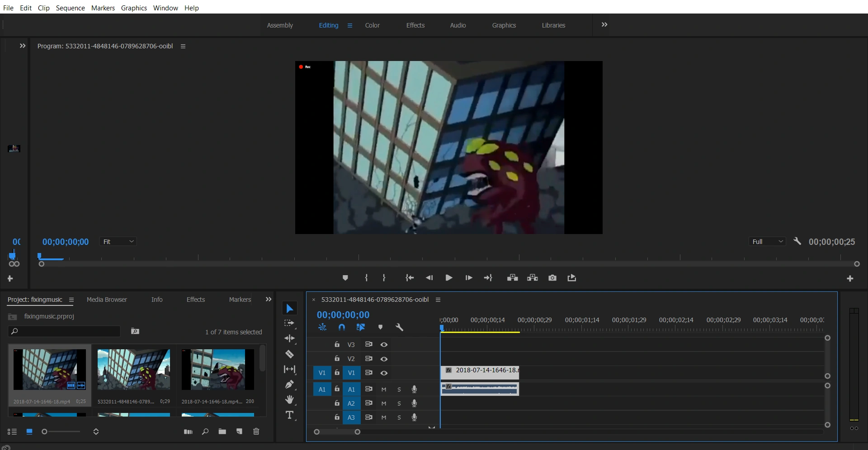
Task: Hide the V1 track output
Action: [x=384, y=373]
